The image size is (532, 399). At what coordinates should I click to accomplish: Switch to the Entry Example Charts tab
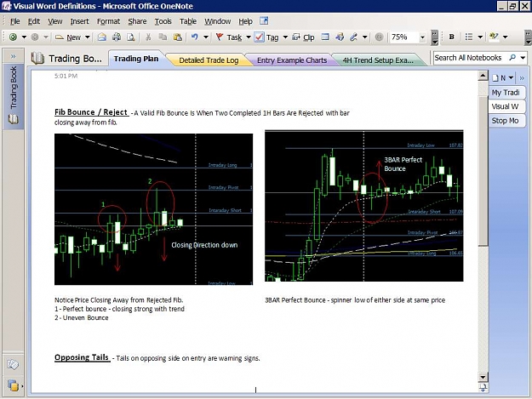pyautogui.click(x=292, y=60)
